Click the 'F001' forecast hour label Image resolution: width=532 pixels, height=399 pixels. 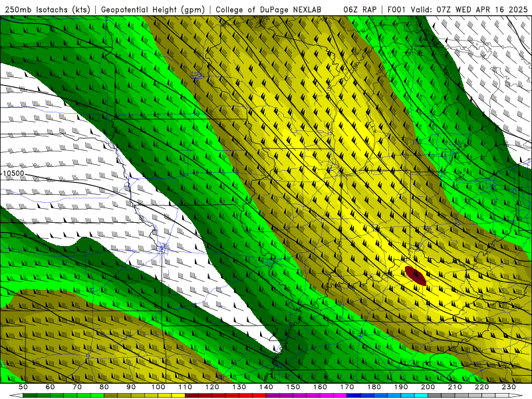396,9
